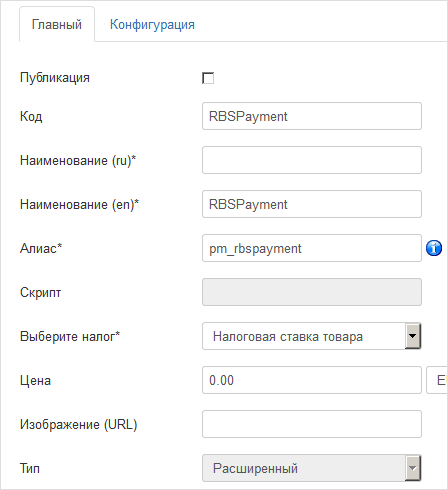Click the Цена field showing 0.00
This screenshot has height=490, width=448.
click(x=312, y=380)
